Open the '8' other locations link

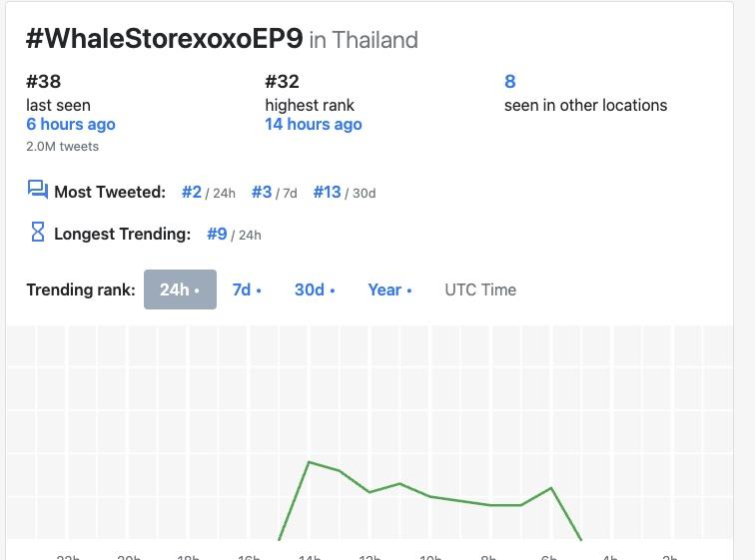click(x=510, y=81)
